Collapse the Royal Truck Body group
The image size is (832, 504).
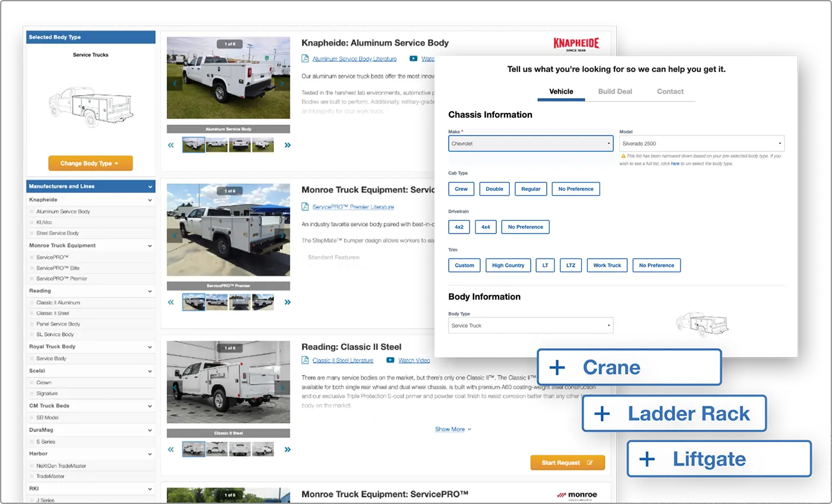(x=150, y=346)
